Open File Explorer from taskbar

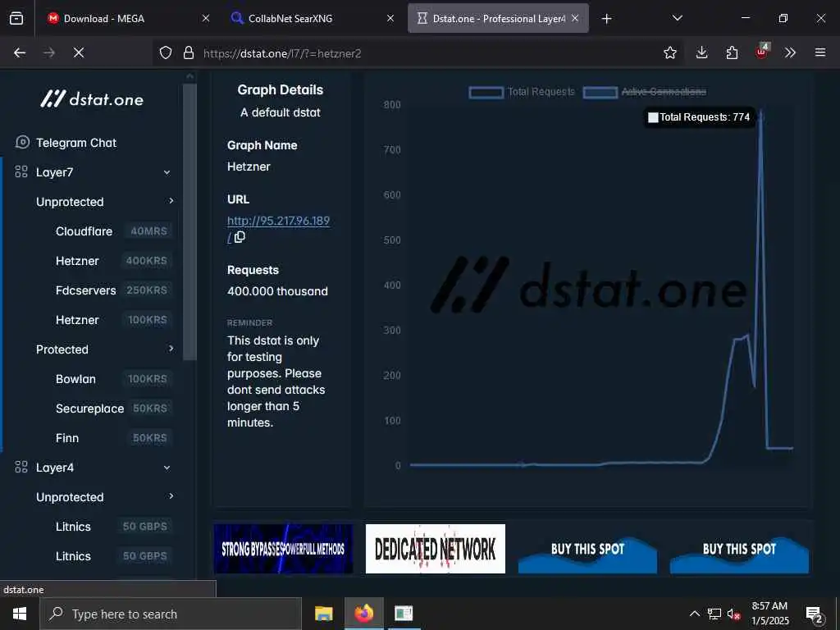(x=323, y=614)
